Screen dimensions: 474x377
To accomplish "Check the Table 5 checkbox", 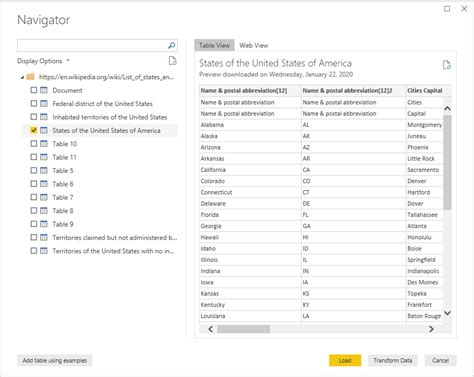I will pos(34,170).
